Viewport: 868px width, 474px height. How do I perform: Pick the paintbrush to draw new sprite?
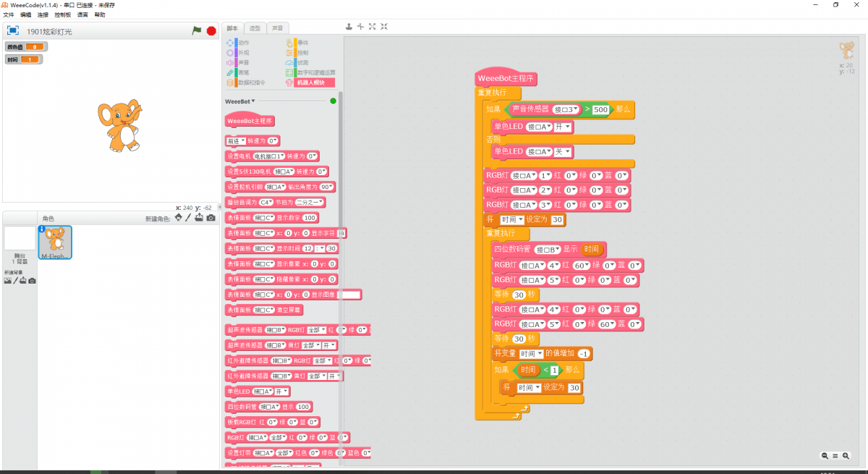coord(189,218)
